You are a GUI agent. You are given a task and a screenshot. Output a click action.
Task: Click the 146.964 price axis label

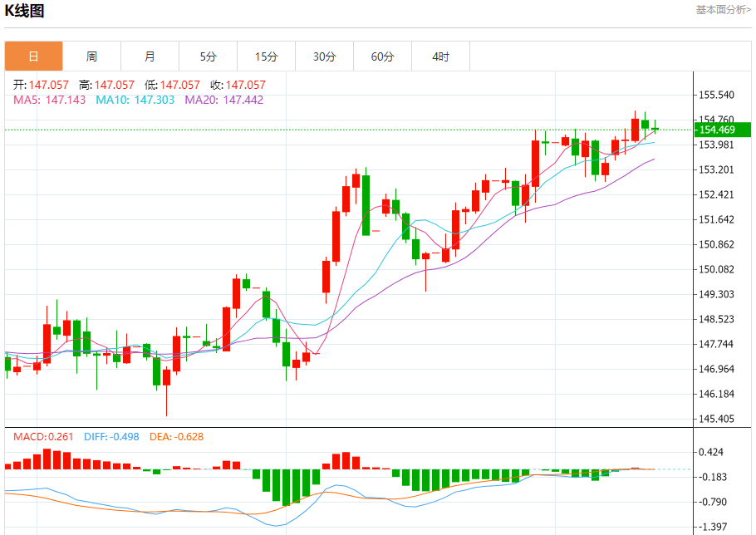click(x=716, y=369)
